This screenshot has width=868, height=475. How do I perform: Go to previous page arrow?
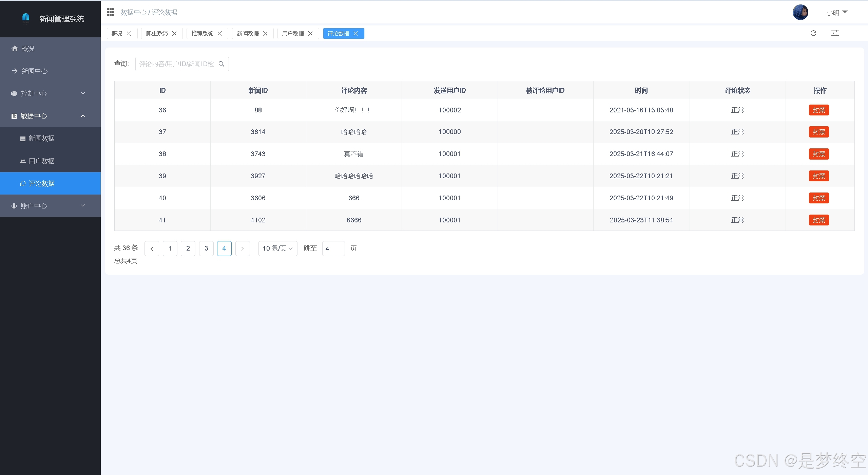[x=152, y=249]
